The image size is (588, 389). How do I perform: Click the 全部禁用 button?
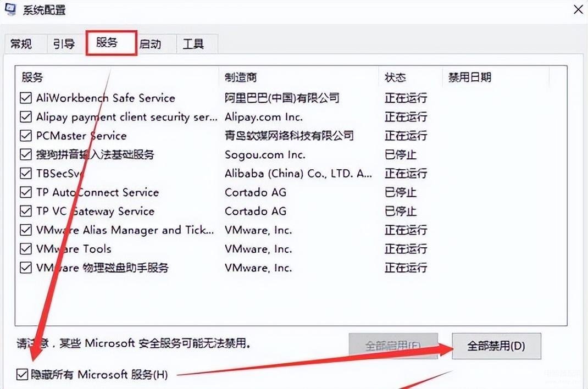496,346
